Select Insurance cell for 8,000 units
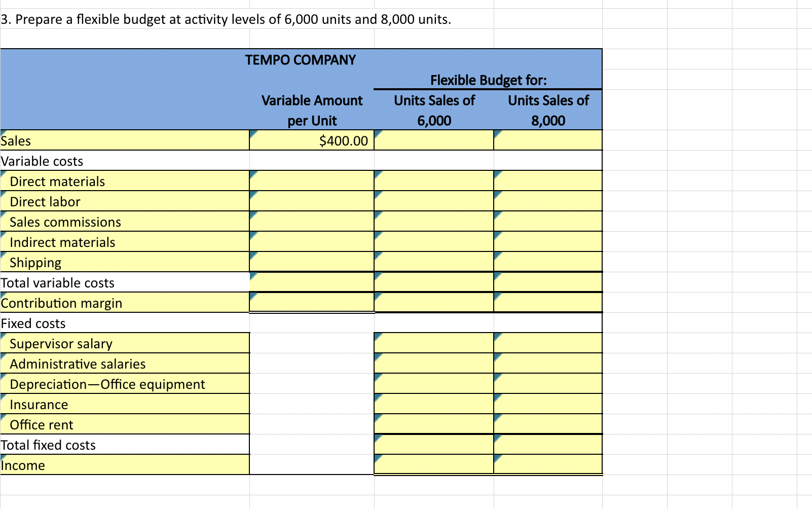 pyautogui.click(x=548, y=404)
